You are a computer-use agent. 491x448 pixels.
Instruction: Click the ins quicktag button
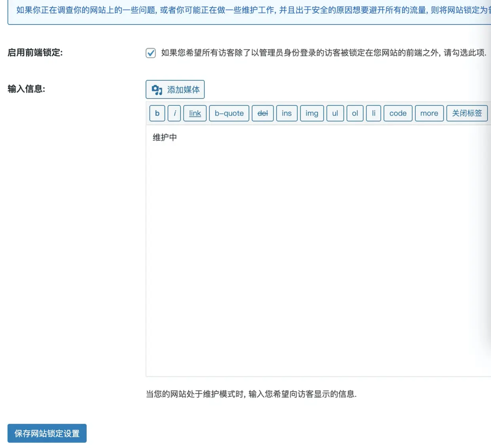[x=287, y=113]
